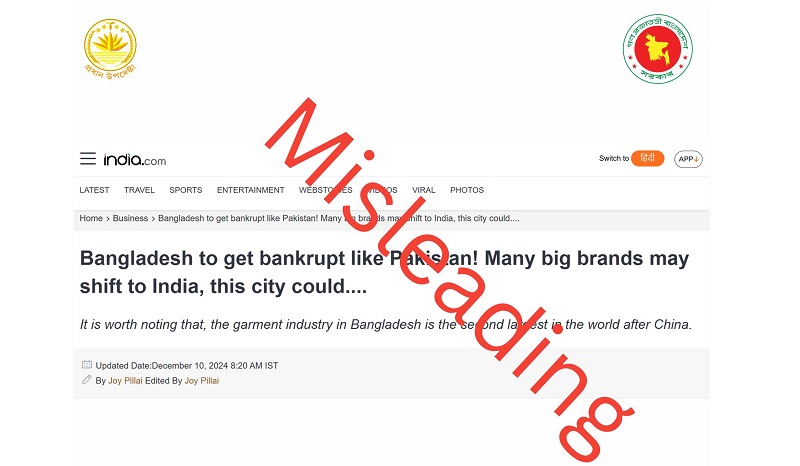Click the calendar icon beside Updated Date
The height and width of the screenshot is (466, 800).
click(x=87, y=365)
